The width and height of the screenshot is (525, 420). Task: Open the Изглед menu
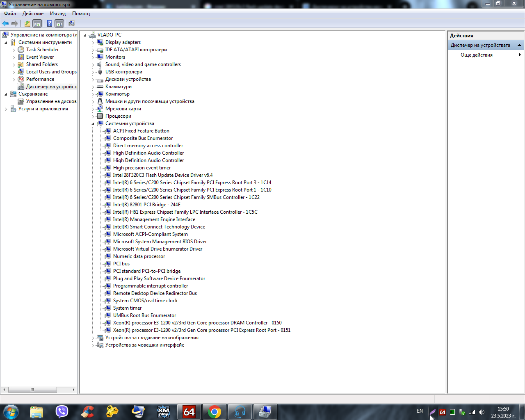coord(58,14)
